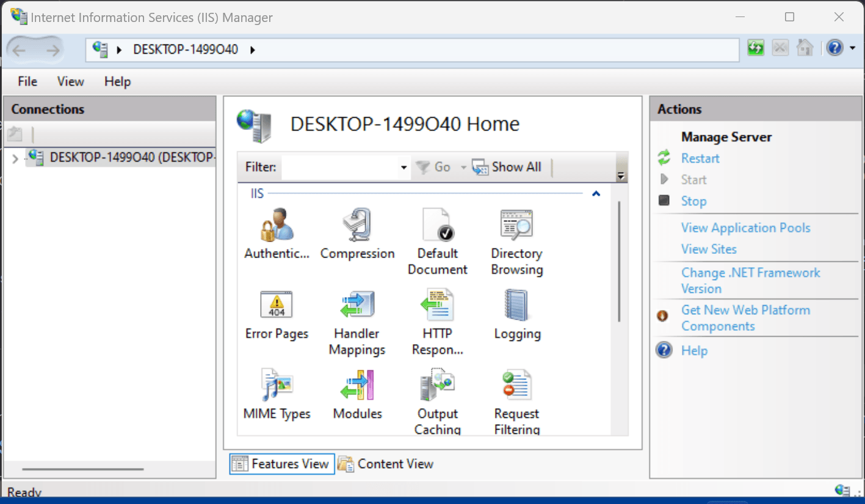
Task: Open the Filter dropdown
Action: [x=402, y=167]
